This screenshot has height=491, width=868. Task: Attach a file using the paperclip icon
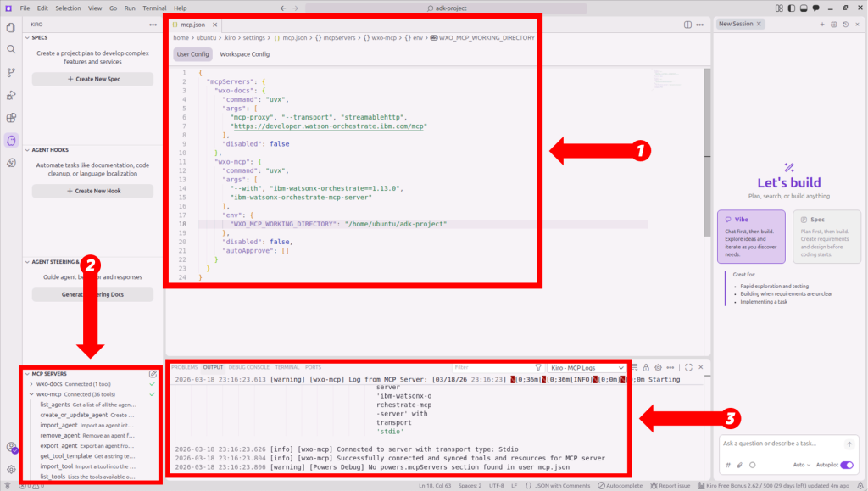click(739, 465)
